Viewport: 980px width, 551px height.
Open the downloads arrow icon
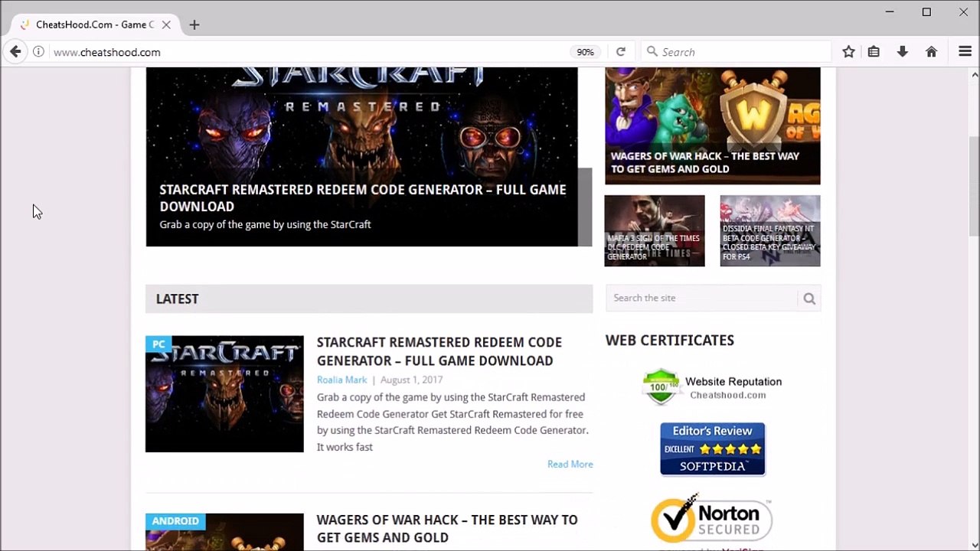coord(903,52)
